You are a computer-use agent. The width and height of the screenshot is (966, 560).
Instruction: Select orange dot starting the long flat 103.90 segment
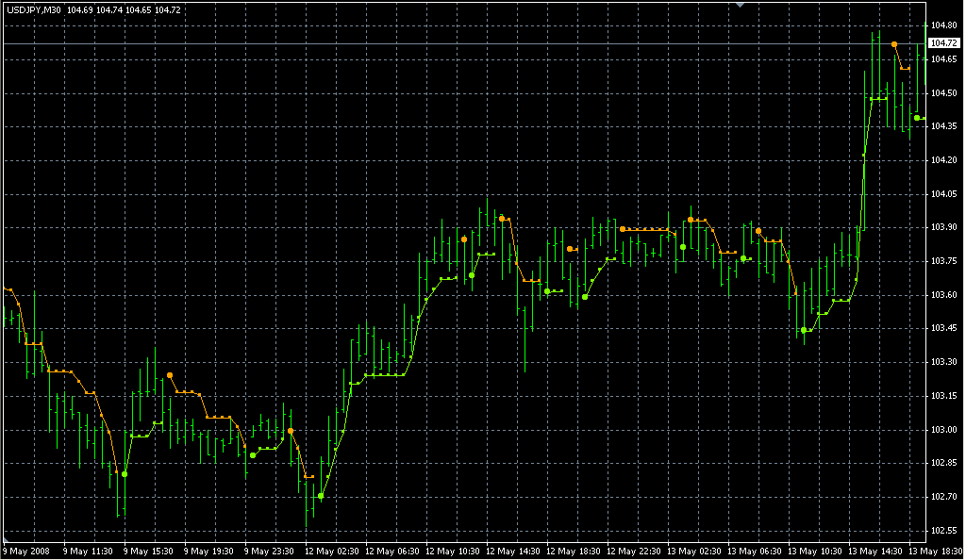[x=623, y=228]
